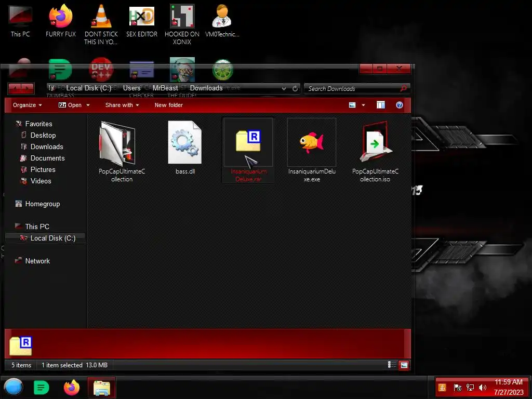Image resolution: width=532 pixels, height=399 pixels.
Task: Open the green notes app in taskbar
Action: click(42, 388)
